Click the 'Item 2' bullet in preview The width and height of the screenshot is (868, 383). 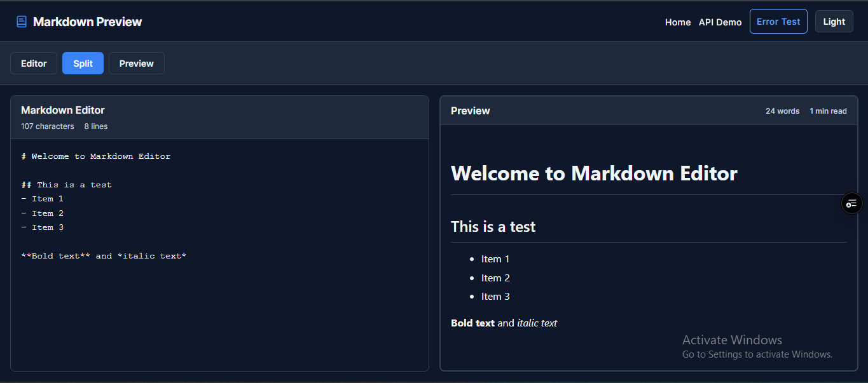(x=495, y=278)
